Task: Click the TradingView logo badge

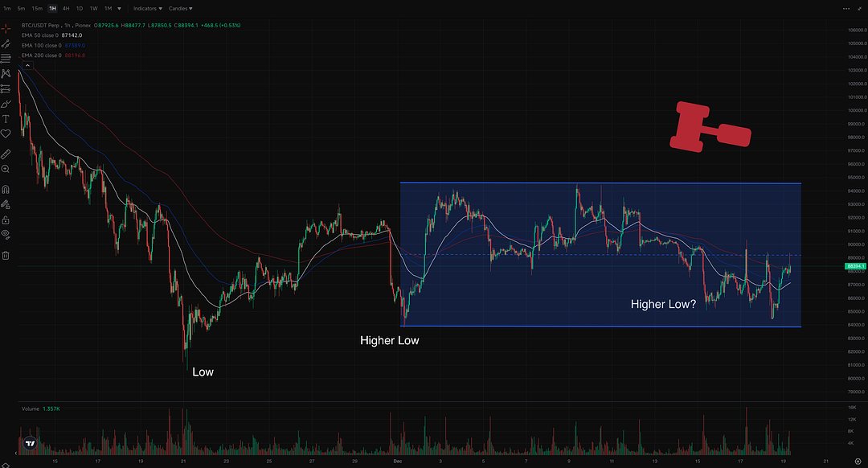Action: 31,443
